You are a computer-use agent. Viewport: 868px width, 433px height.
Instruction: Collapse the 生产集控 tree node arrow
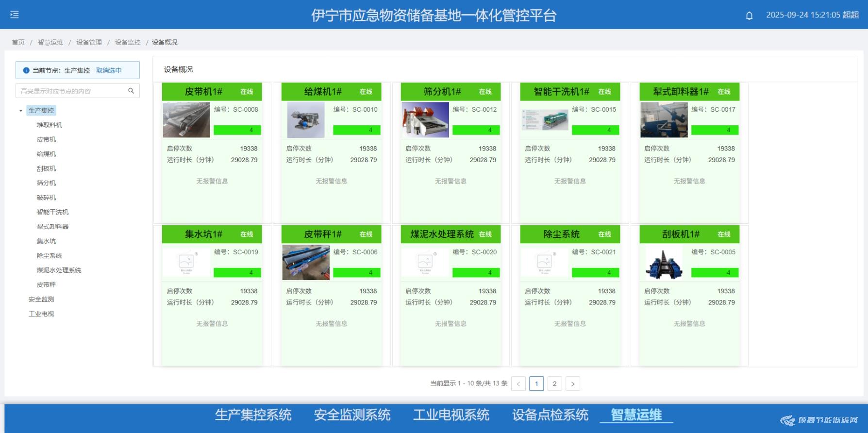(21, 111)
